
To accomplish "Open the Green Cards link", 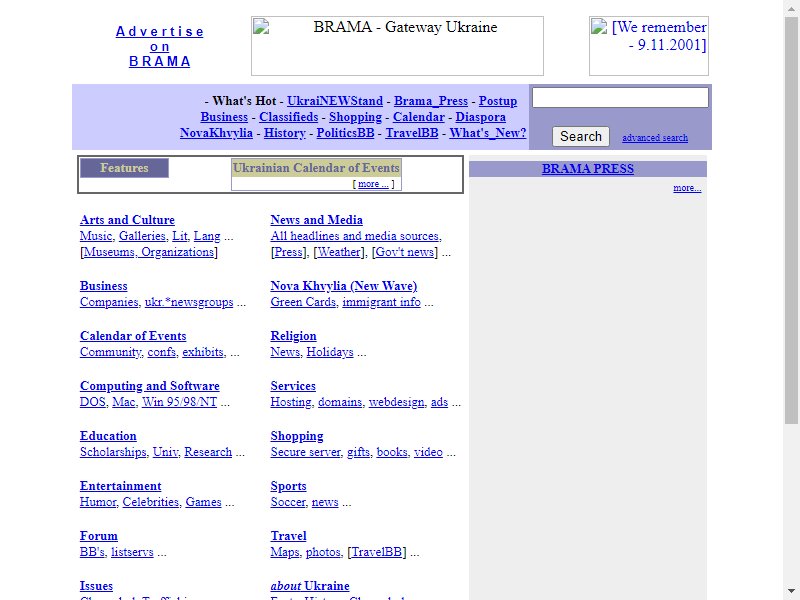I will click(x=303, y=302).
